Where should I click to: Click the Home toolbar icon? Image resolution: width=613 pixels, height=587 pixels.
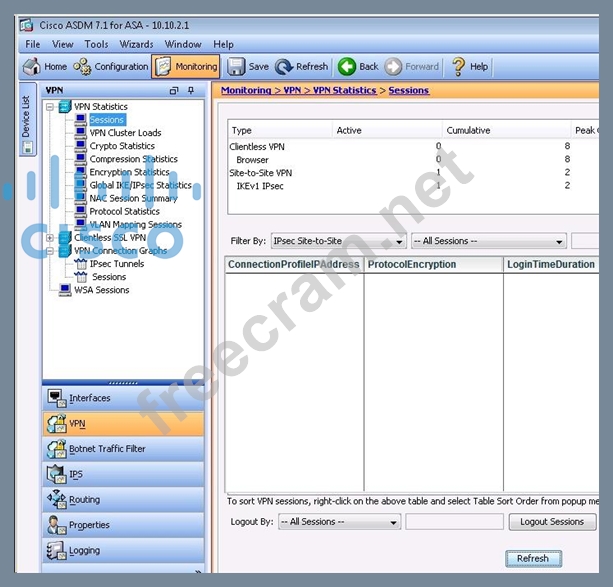click(45, 67)
